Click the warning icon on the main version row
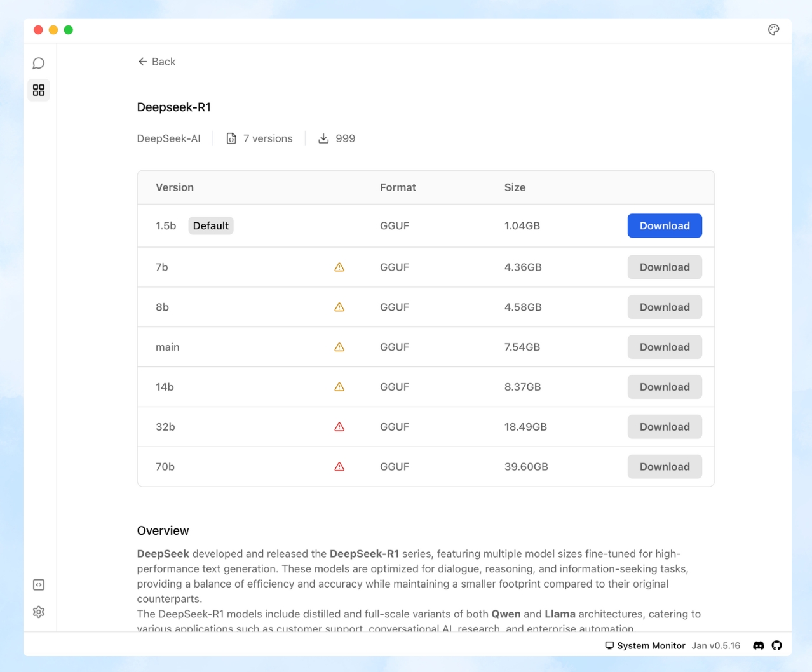Viewport: 812px width, 672px height. click(x=339, y=347)
